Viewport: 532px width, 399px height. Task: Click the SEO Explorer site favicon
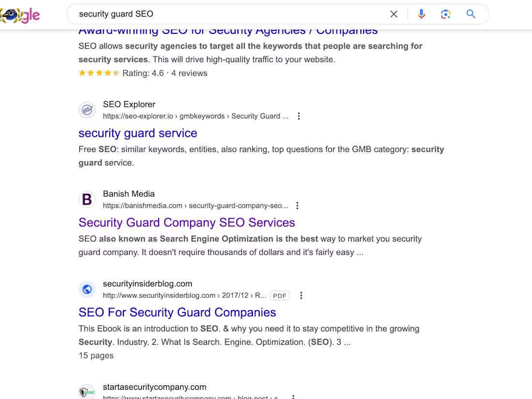[x=87, y=110]
